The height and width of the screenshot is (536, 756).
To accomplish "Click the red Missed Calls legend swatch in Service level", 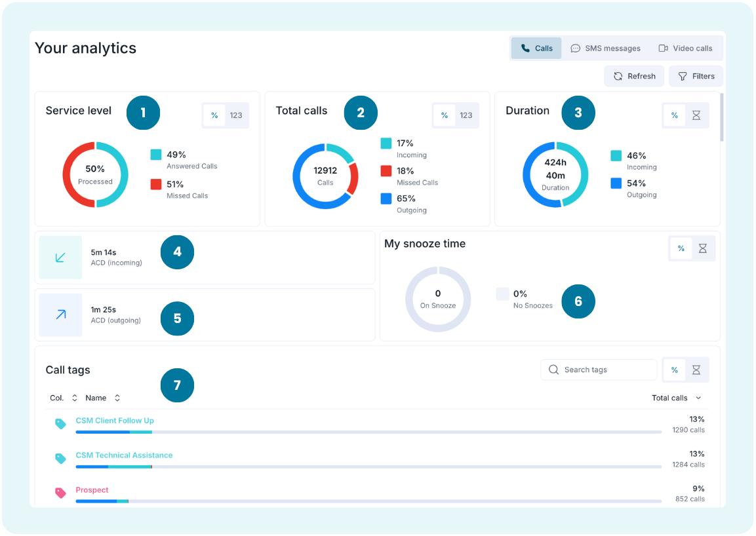I will pos(156,184).
